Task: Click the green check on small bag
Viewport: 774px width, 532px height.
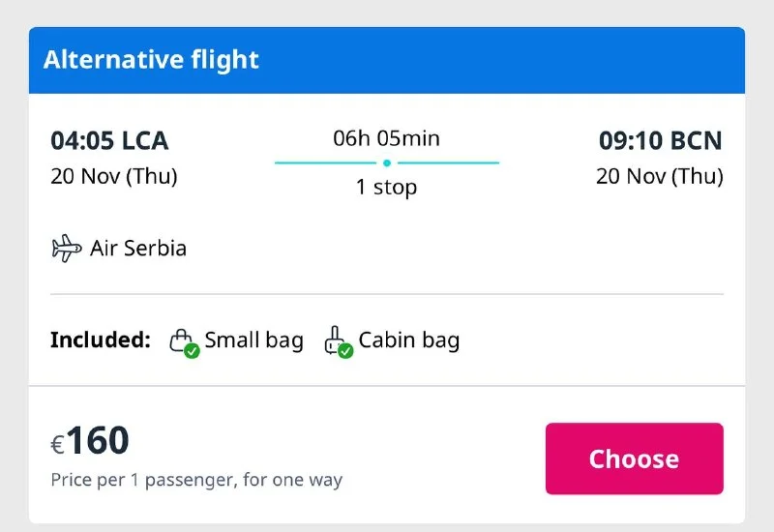Action: pyautogui.click(x=192, y=351)
